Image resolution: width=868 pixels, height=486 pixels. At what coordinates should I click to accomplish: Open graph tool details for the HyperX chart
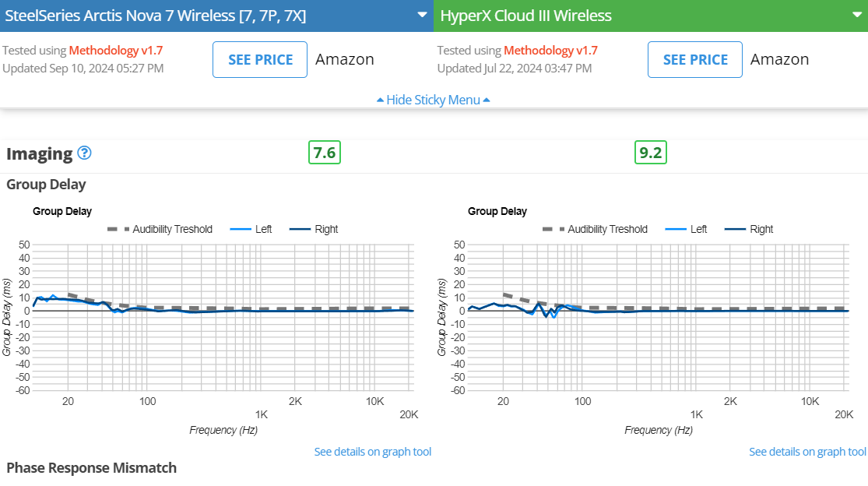[x=807, y=452]
